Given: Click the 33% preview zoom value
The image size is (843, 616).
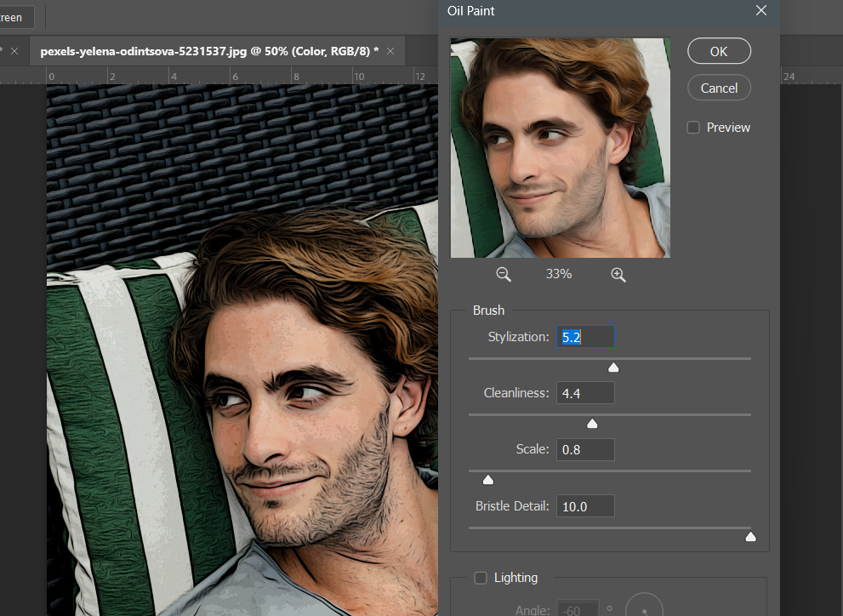Looking at the screenshot, I should pyautogui.click(x=559, y=274).
